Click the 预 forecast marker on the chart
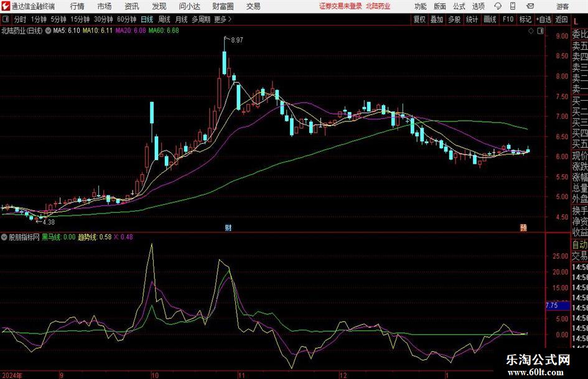 523,227
